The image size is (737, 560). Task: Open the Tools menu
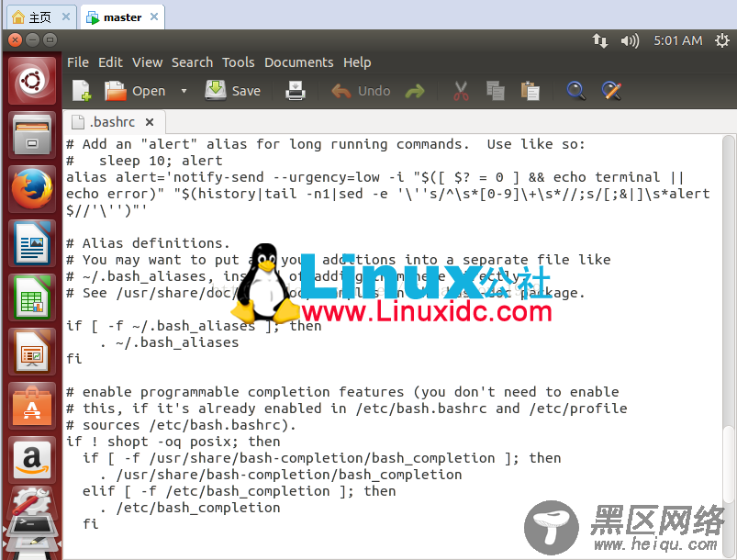coord(239,62)
